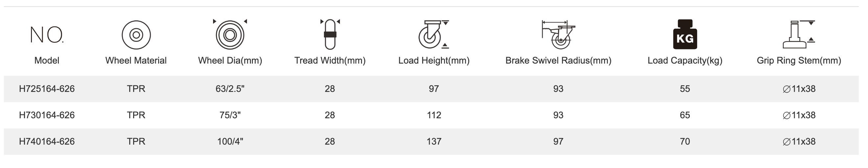Click the wheel diameter icon
Viewport: 868px width, 168px height.
click(x=230, y=34)
